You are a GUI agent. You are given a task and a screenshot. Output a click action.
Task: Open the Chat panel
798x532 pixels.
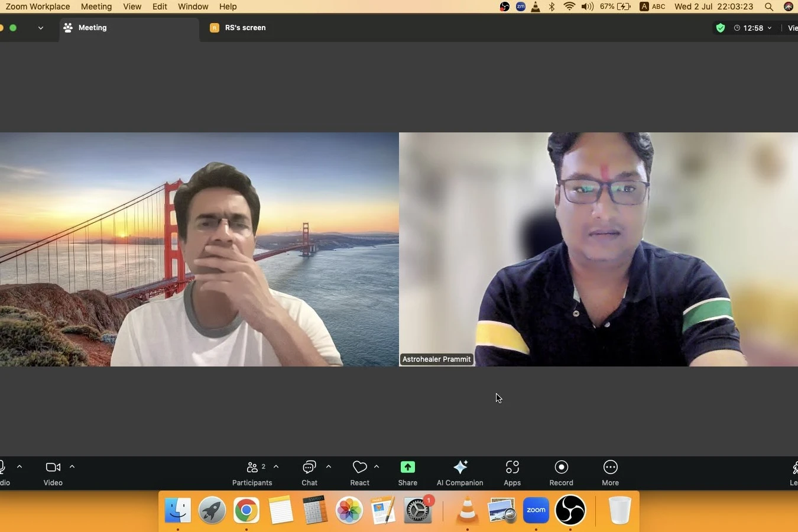[309, 473]
